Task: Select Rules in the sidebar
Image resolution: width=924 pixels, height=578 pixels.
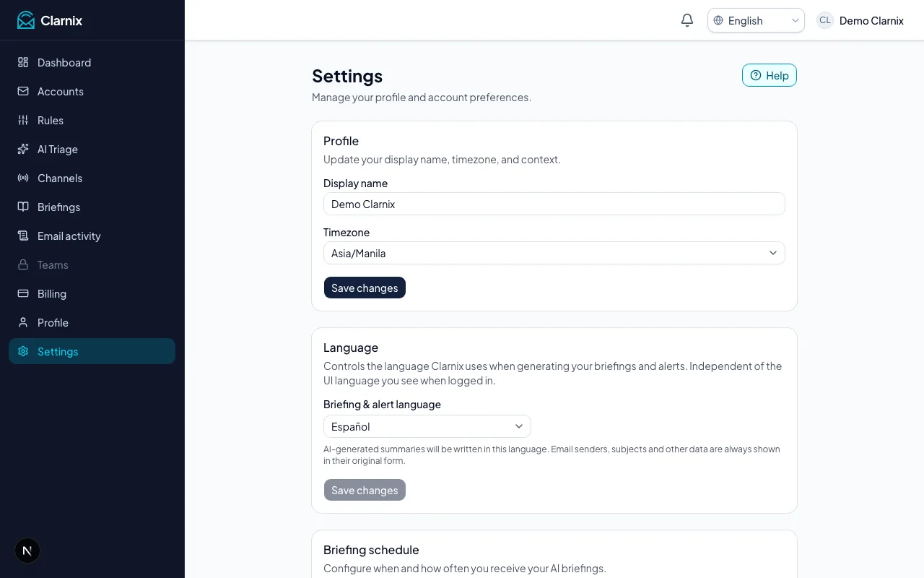Action: click(92, 120)
